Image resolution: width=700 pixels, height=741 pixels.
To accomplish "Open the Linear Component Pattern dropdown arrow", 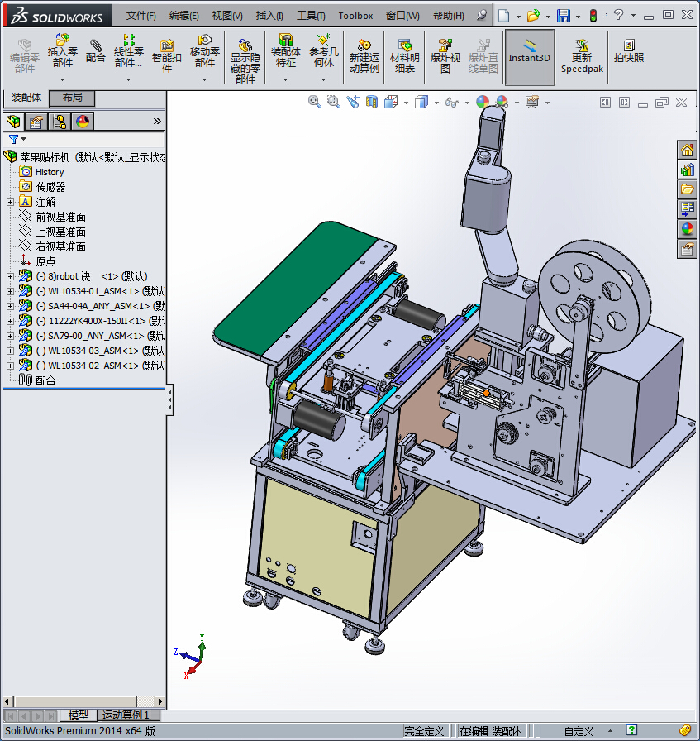I will point(128,80).
